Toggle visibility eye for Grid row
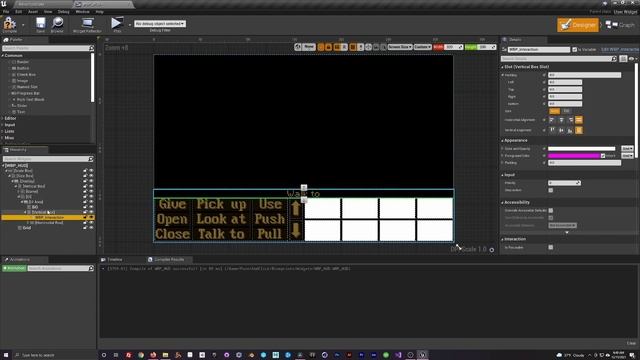This screenshot has width=640, height=360. click(x=91, y=228)
